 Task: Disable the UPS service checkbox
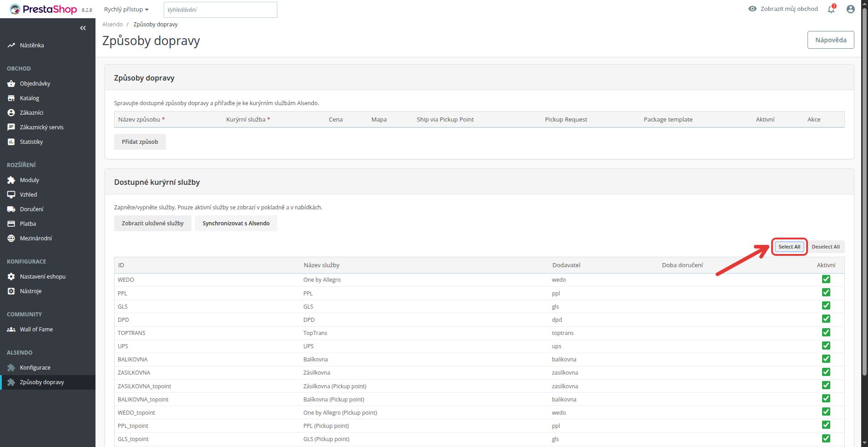pos(826,345)
